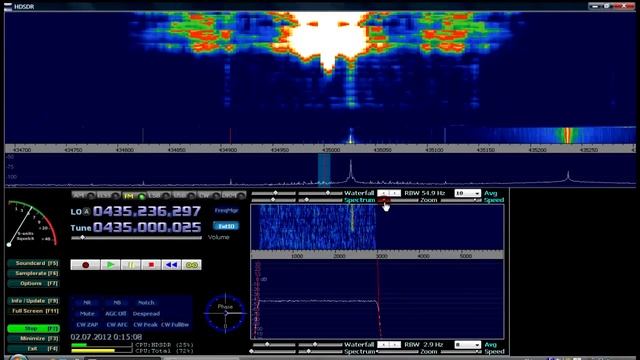Click the green Stop [F2] button
This screenshot has width=640, height=360.
(34, 328)
